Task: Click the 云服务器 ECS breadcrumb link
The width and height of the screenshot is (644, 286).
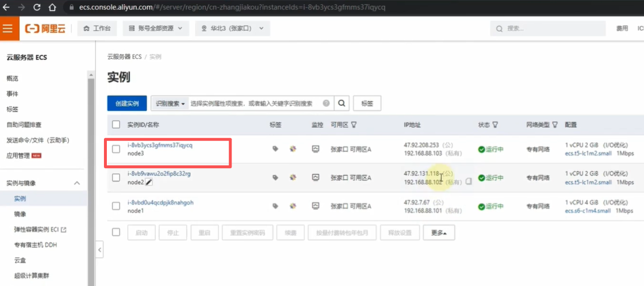Action: [124, 57]
